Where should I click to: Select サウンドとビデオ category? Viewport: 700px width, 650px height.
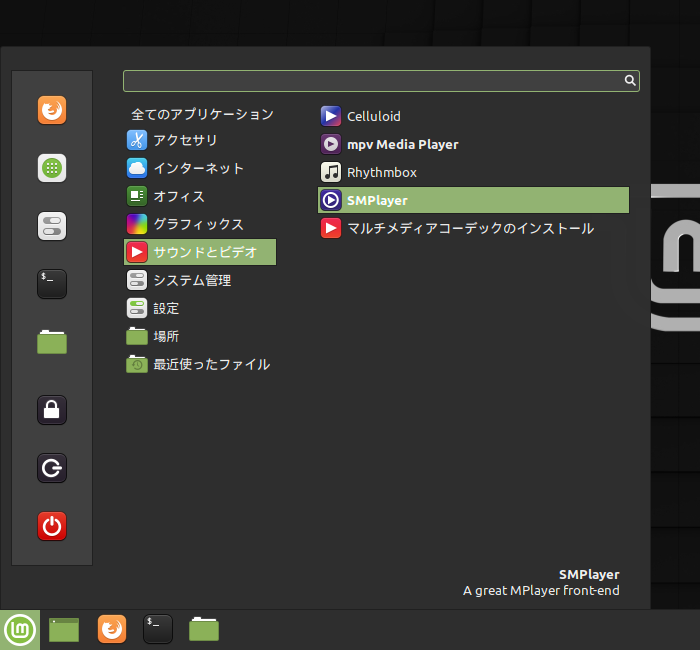pos(200,252)
